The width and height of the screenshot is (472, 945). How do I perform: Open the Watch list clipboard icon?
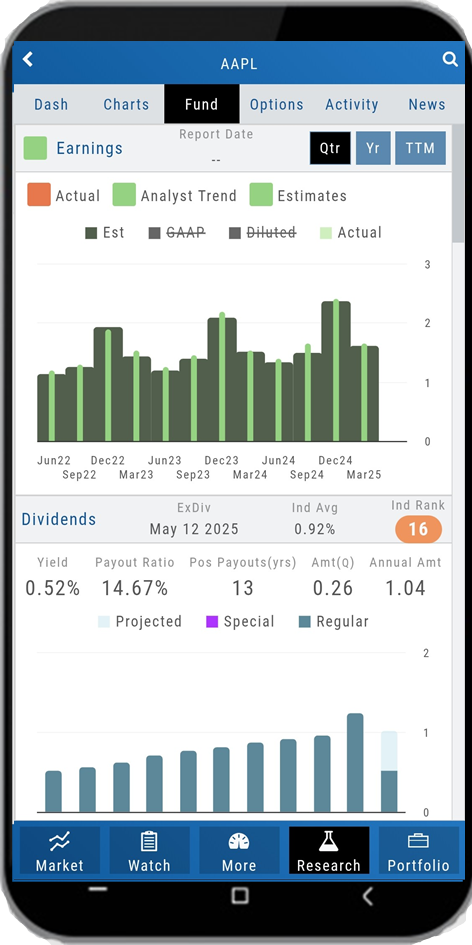(x=149, y=841)
